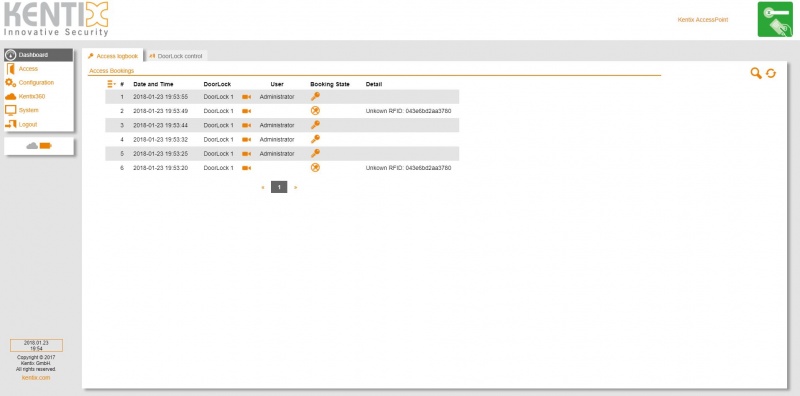Click the search magnifier icon
The height and width of the screenshot is (396, 800).
[x=756, y=73]
